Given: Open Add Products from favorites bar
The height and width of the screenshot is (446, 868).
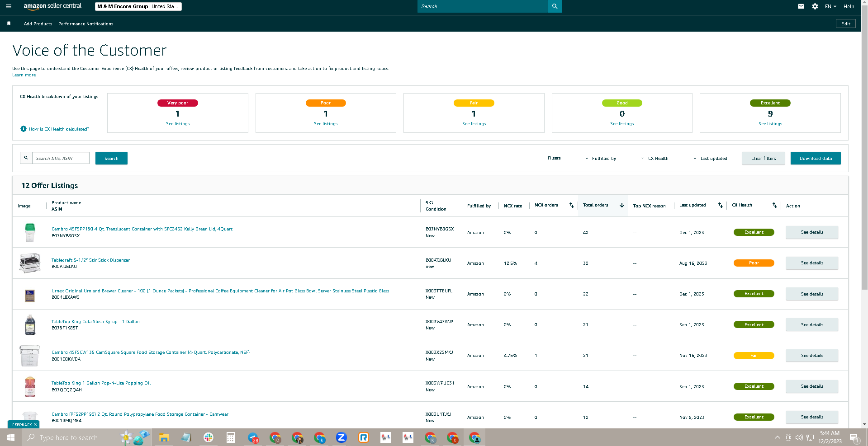Looking at the screenshot, I should click(x=38, y=23).
